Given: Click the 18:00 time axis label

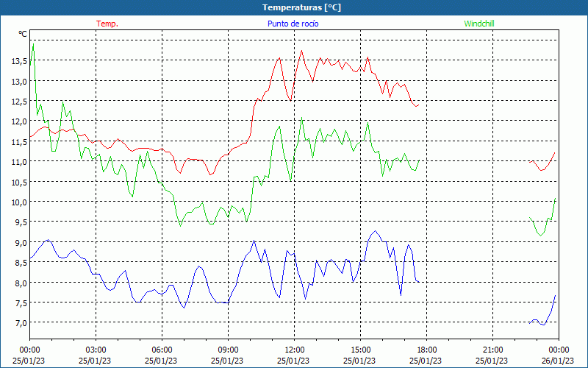Looking at the screenshot, I should tap(426, 350).
